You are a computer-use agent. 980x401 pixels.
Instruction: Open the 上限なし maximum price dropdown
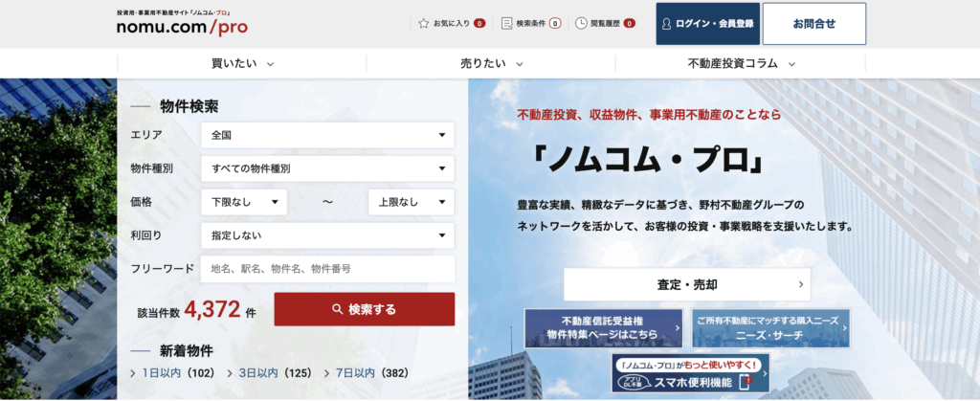click(411, 202)
